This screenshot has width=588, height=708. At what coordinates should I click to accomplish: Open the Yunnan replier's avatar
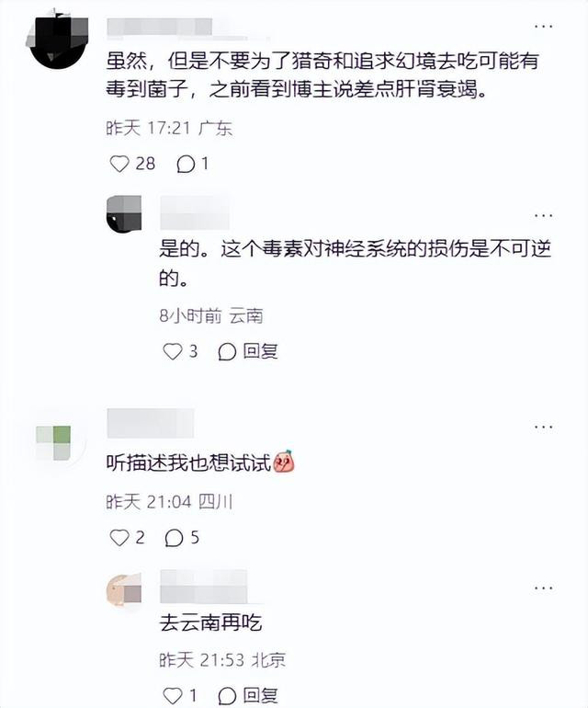click(124, 214)
